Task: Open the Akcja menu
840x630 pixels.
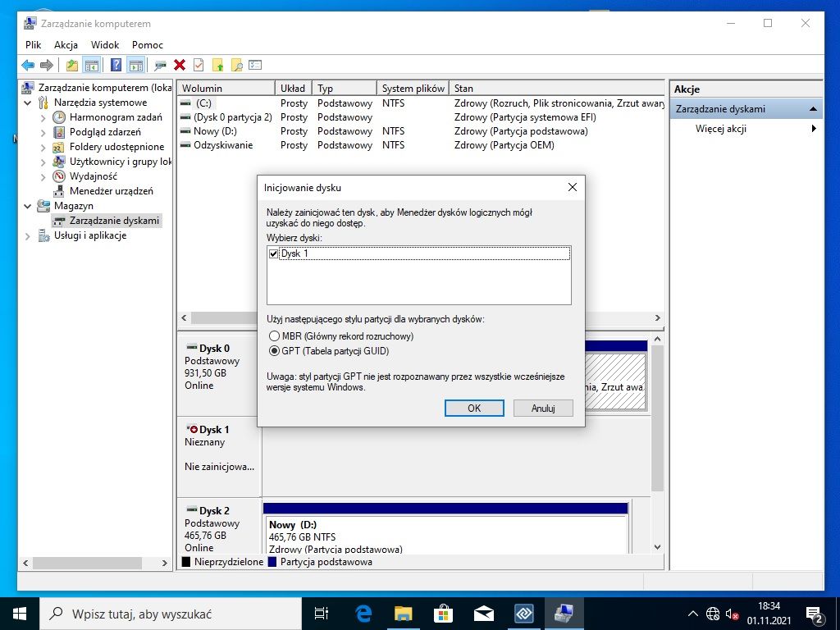Action: tap(66, 45)
